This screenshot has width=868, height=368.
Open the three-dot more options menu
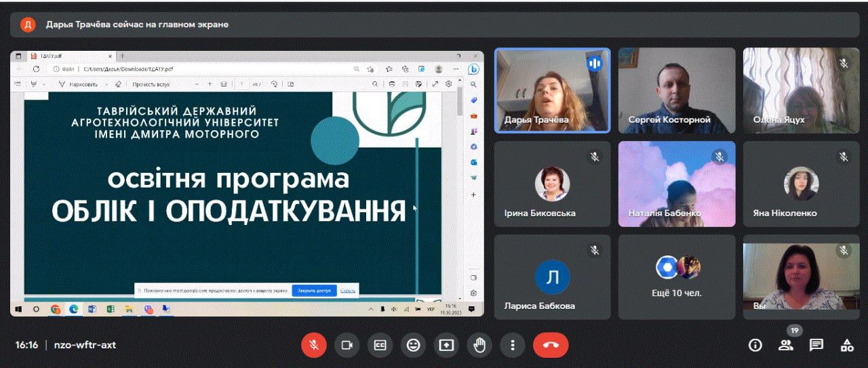[513, 345]
